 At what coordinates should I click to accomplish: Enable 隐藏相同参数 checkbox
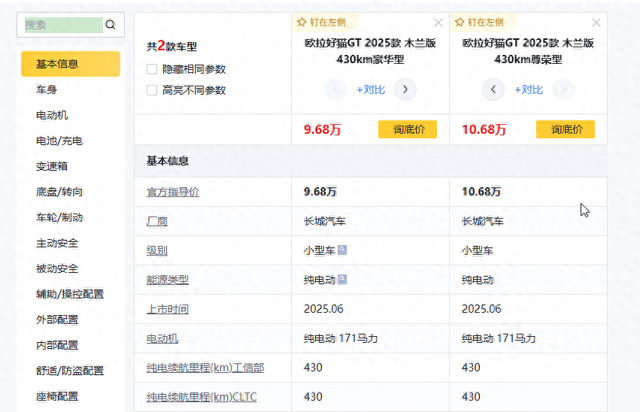pyautogui.click(x=152, y=69)
